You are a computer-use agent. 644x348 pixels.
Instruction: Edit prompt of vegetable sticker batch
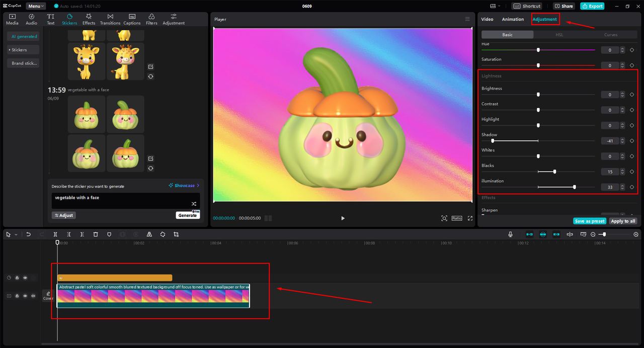coord(150,158)
